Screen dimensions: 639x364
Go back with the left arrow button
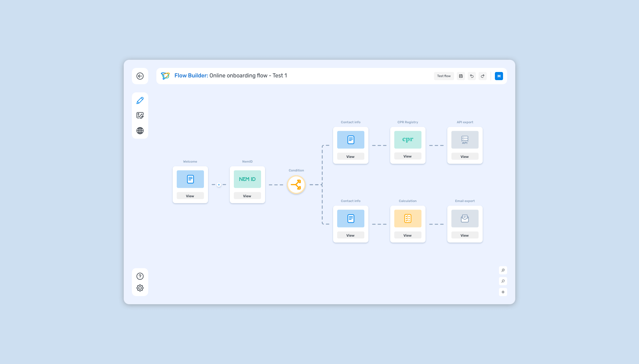140,76
